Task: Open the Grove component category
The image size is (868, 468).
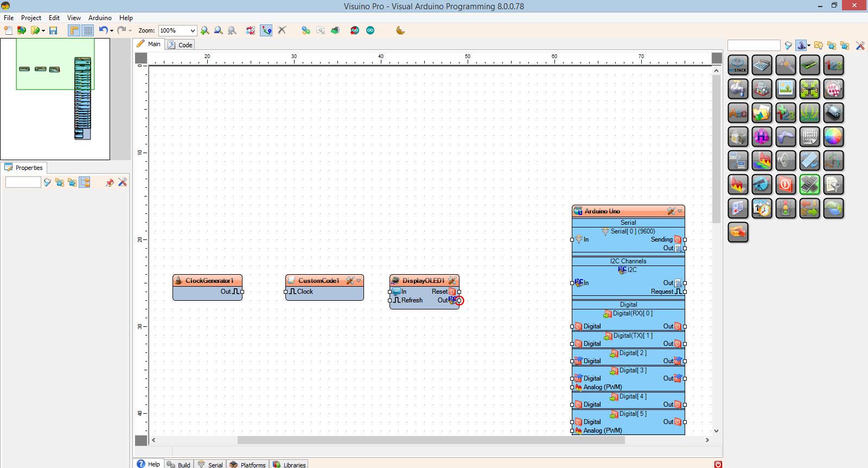Action: [809, 113]
